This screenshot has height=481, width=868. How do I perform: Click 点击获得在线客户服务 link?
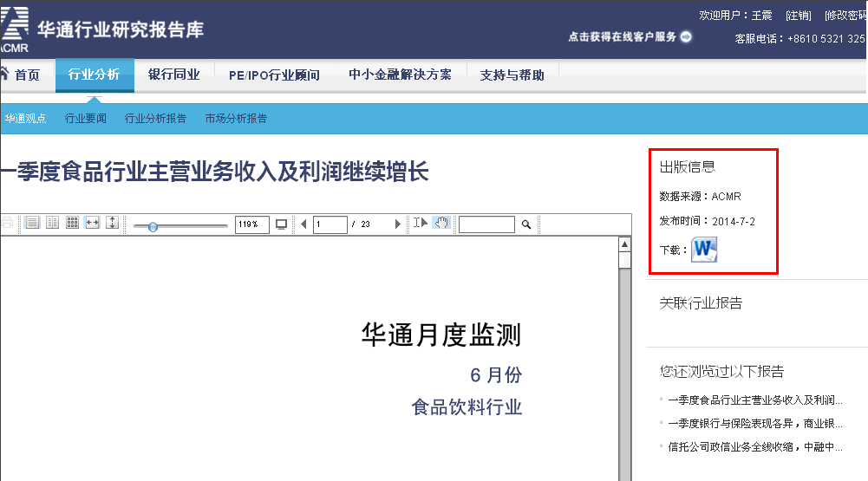[623, 37]
